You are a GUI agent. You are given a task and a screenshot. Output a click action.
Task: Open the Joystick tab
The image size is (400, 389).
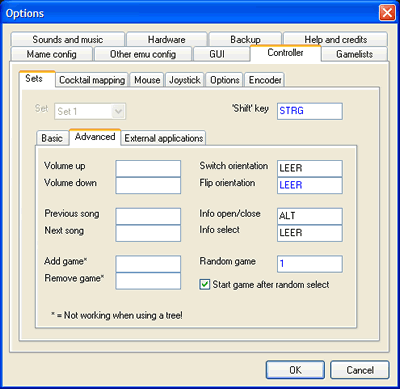tap(185, 80)
